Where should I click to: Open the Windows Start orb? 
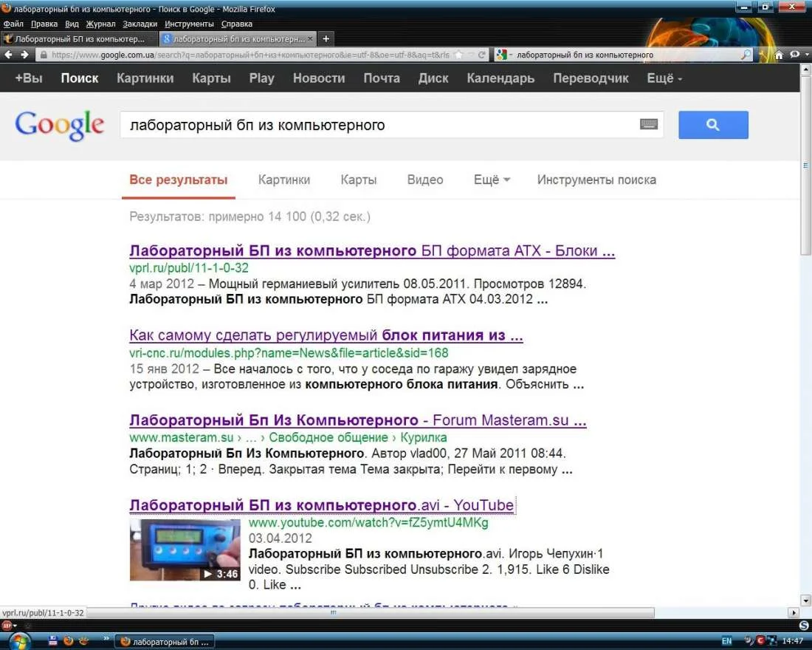coord(18,642)
